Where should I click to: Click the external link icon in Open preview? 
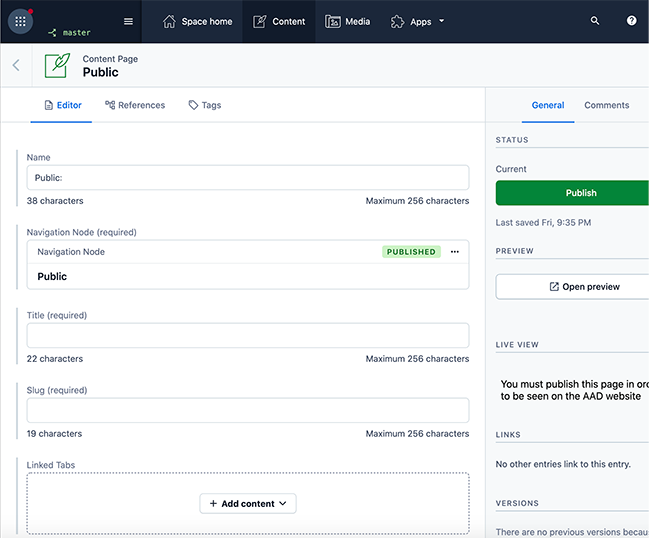(554, 286)
